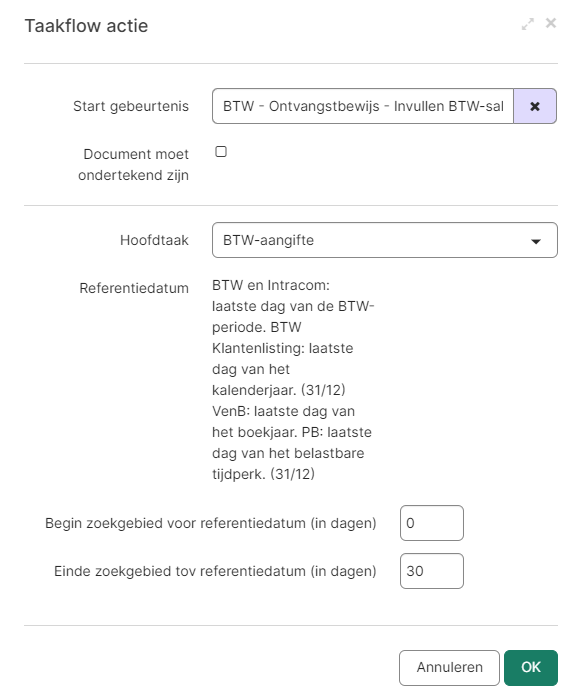
Task: Expand the Taakflow actie dialog to fullscreen
Action: click(528, 24)
